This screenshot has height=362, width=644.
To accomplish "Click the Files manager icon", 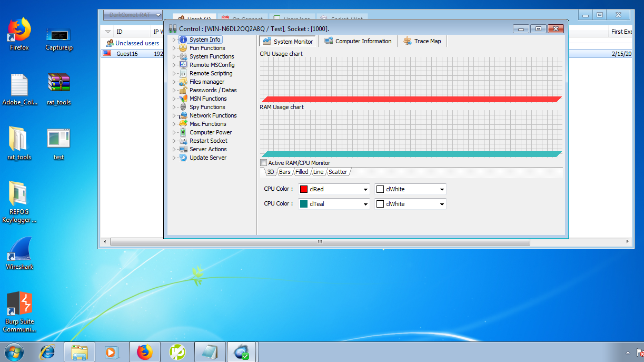I will [x=183, y=82].
